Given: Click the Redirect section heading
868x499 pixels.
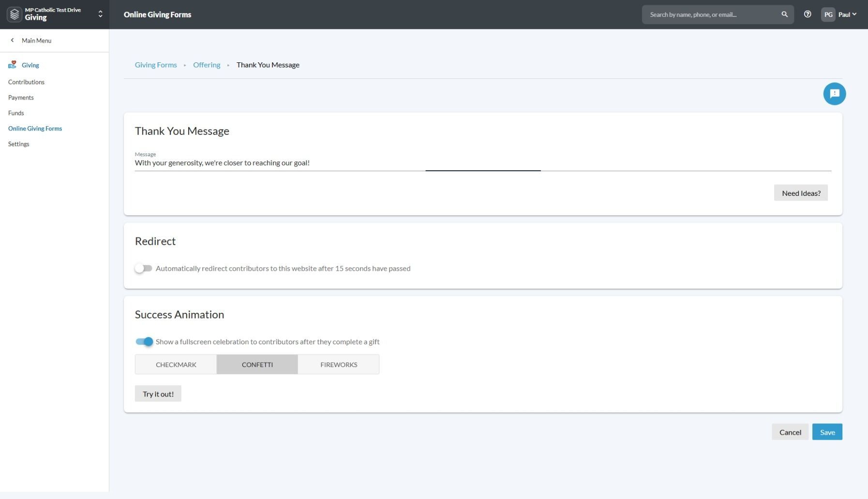Looking at the screenshot, I should (155, 241).
